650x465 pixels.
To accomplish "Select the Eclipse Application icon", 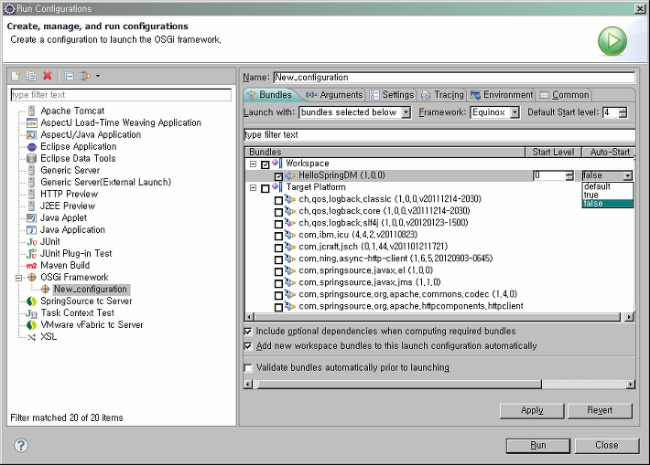I will pyautogui.click(x=32, y=147).
